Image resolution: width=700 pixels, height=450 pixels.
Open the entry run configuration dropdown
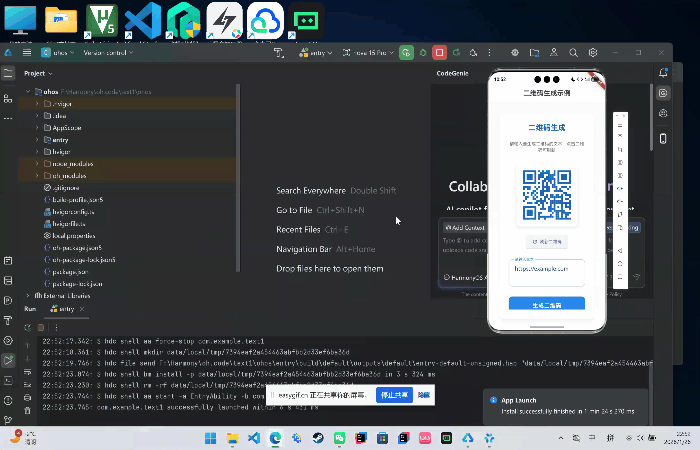click(316, 53)
